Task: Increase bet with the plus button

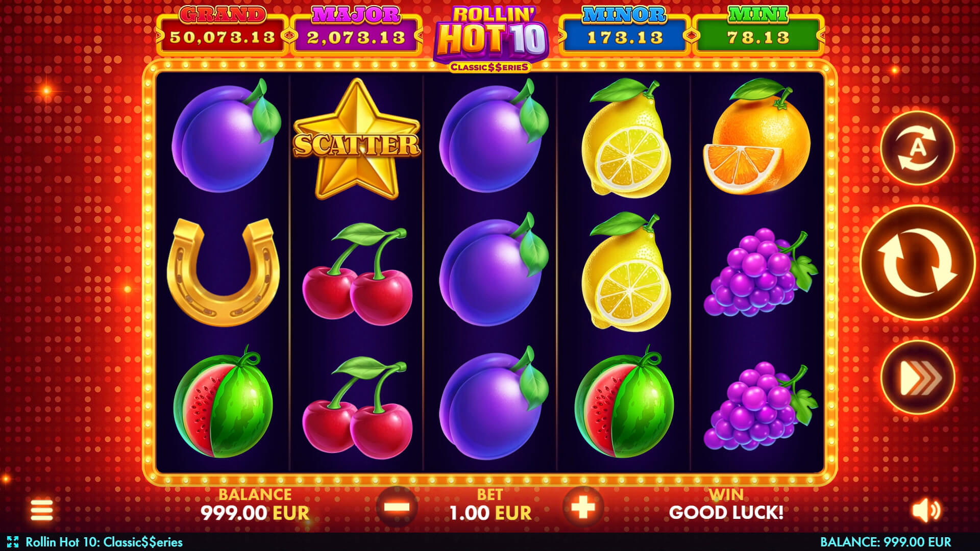Action: point(583,507)
